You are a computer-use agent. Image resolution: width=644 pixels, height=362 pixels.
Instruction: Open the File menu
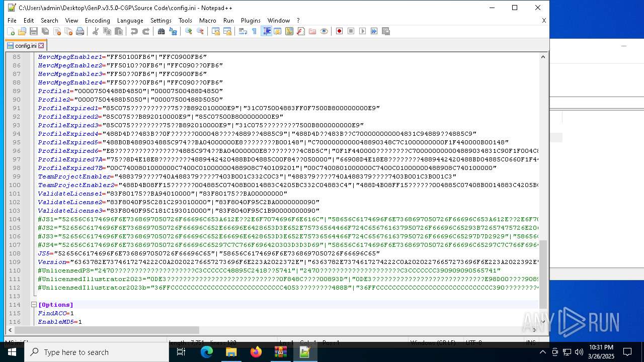(x=12, y=21)
